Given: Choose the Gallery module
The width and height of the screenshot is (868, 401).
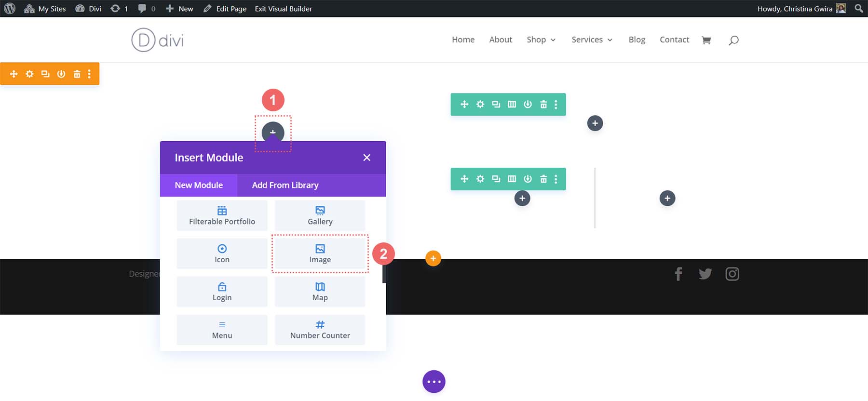Looking at the screenshot, I should (320, 215).
